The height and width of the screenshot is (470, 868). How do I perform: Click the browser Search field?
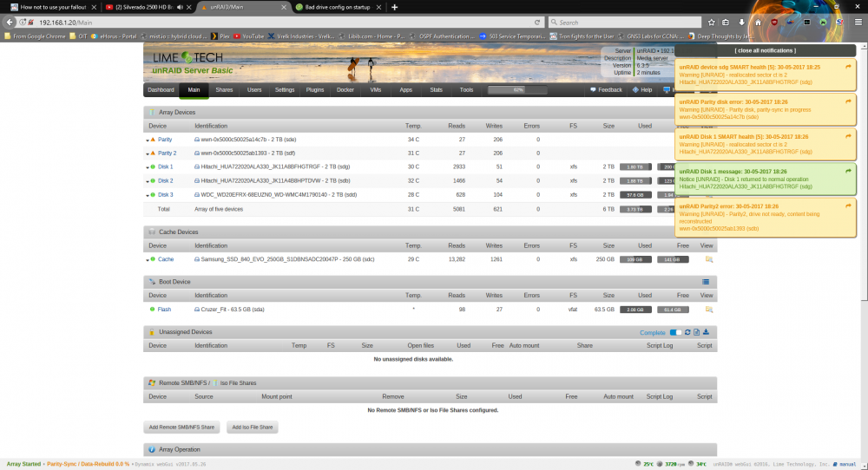(x=624, y=23)
